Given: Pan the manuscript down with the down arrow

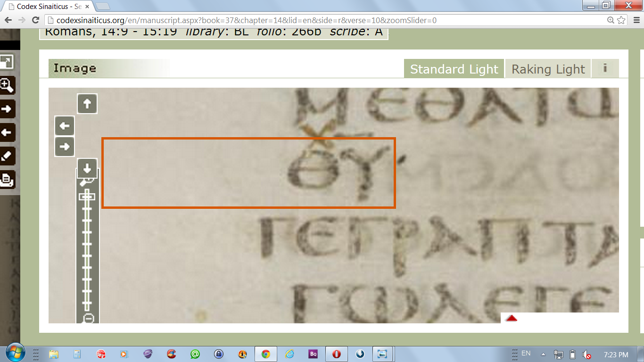Looking at the screenshot, I should click(x=87, y=168).
